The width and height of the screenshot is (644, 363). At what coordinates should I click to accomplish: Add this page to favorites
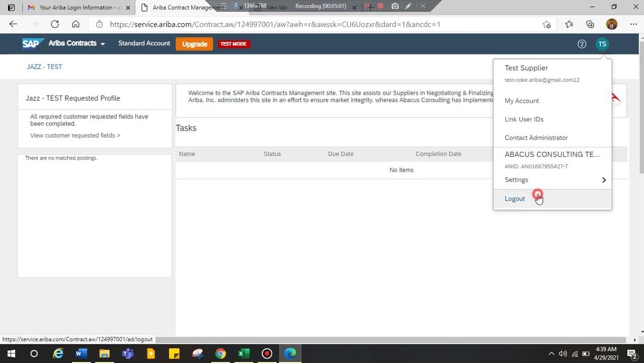547,24
